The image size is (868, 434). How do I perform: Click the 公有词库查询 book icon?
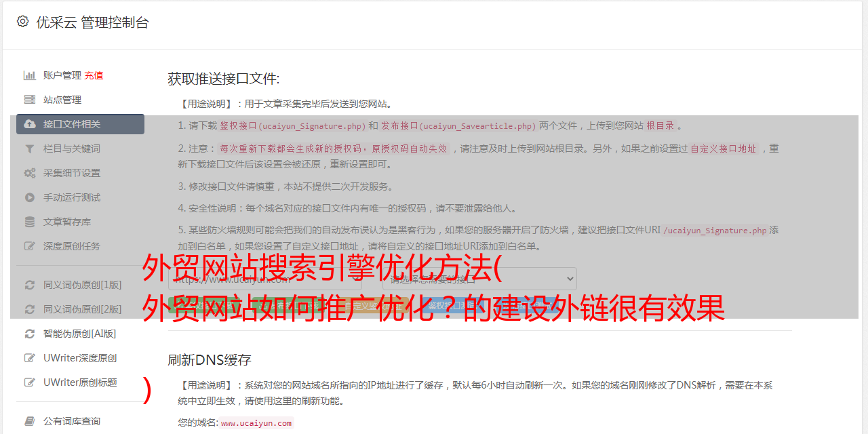coord(30,421)
